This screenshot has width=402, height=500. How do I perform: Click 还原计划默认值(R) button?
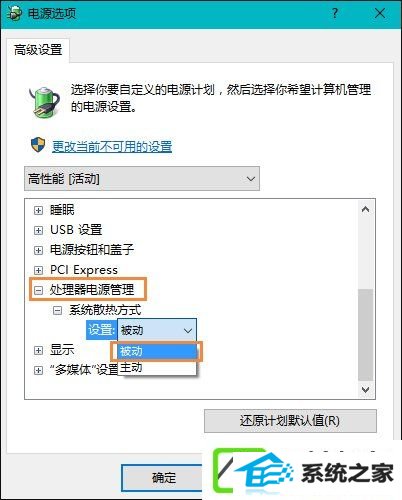point(290,421)
